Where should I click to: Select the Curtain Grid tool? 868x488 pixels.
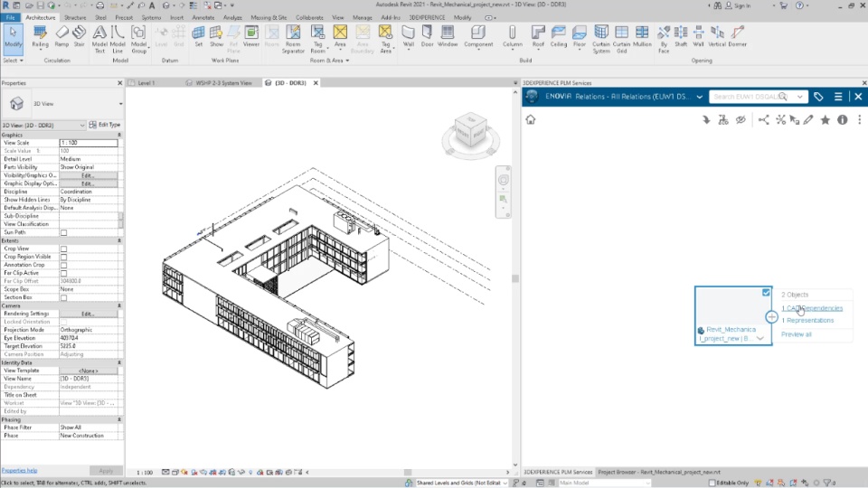click(622, 39)
